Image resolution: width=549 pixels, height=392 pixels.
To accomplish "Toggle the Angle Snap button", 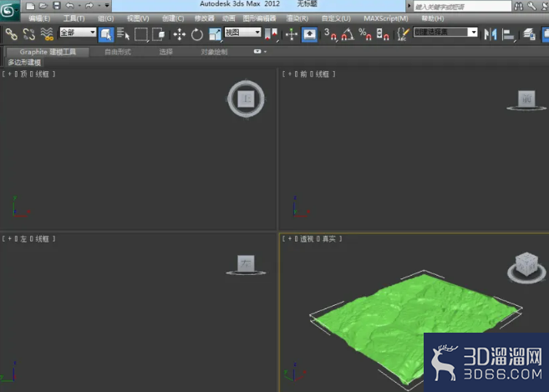I will pos(348,34).
